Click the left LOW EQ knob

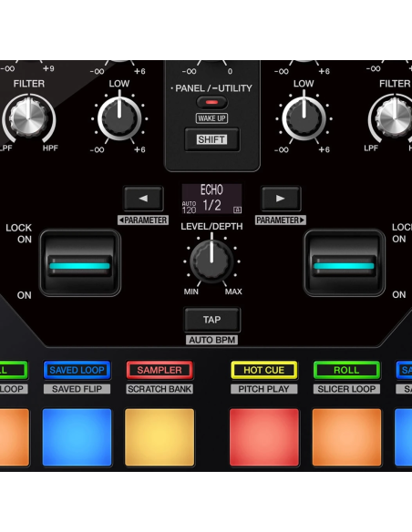click(x=119, y=118)
